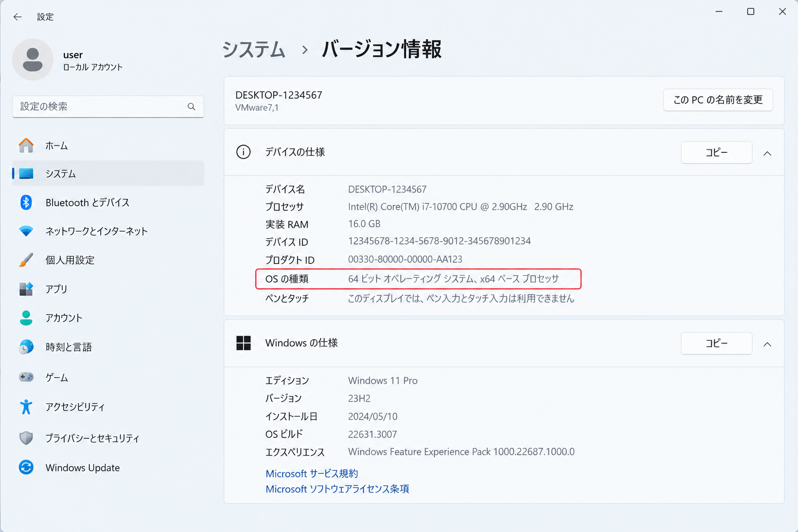798x532 pixels.
Task: Focus the 設定の検索 search field
Action: (108, 107)
